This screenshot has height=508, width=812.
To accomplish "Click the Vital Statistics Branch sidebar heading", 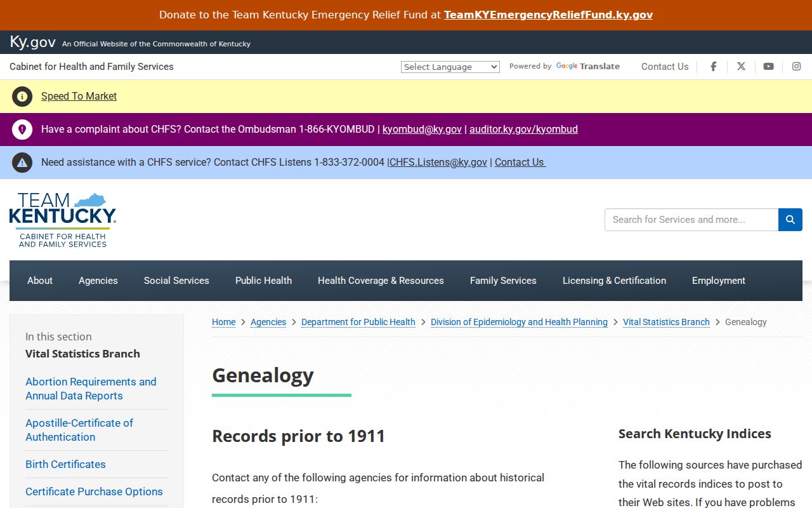I will 82,354.
